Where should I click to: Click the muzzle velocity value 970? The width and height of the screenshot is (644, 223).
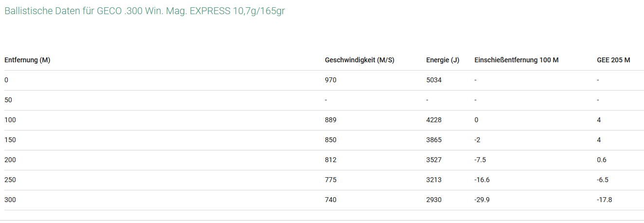[x=331, y=80]
